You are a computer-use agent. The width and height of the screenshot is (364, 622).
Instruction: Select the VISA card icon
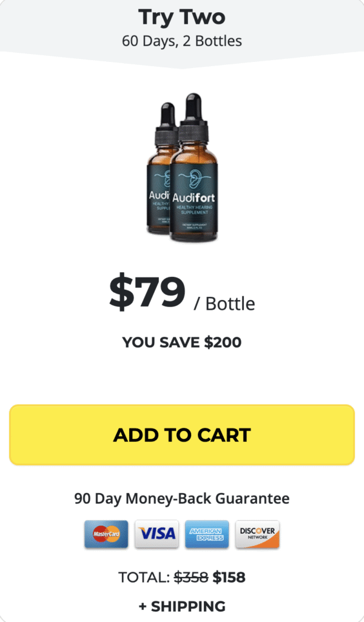pos(157,534)
